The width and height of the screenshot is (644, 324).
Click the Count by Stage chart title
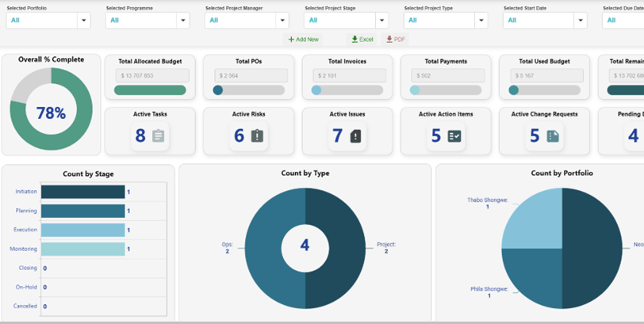pos(88,174)
